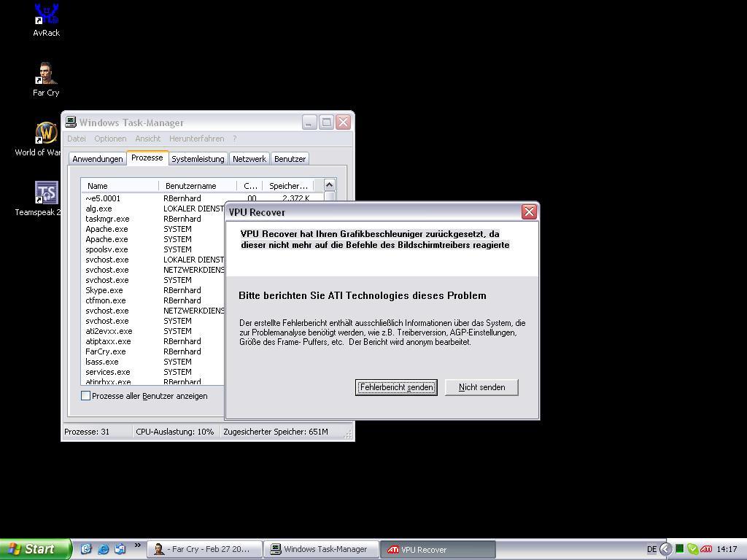Click the Skype tray icon beside the ATI icon
This screenshot has height=560, width=747.
[693, 549]
